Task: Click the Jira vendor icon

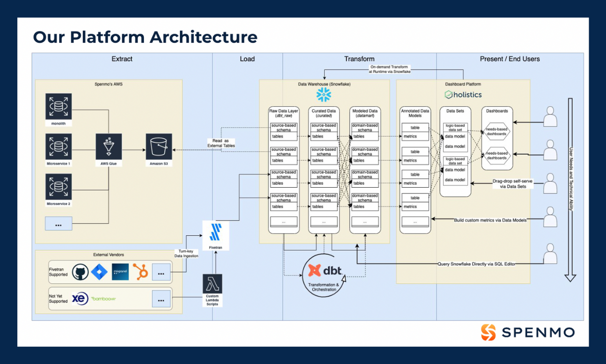Action: coord(100,272)
